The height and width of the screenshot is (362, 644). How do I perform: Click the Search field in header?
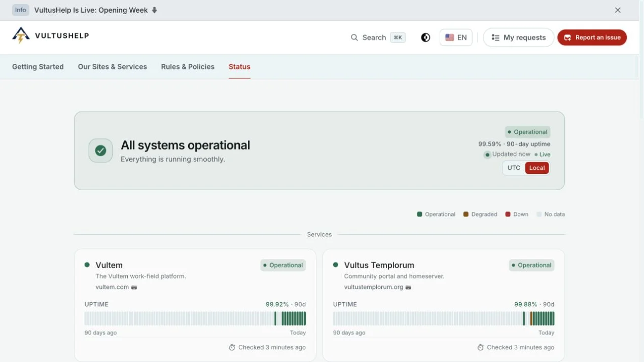[378, 38]
